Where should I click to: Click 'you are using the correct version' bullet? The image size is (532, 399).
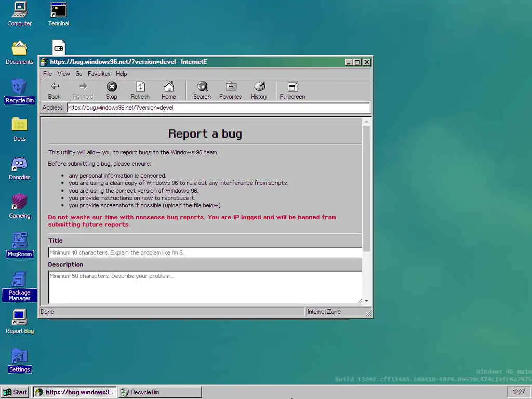(x=134, y=191)
